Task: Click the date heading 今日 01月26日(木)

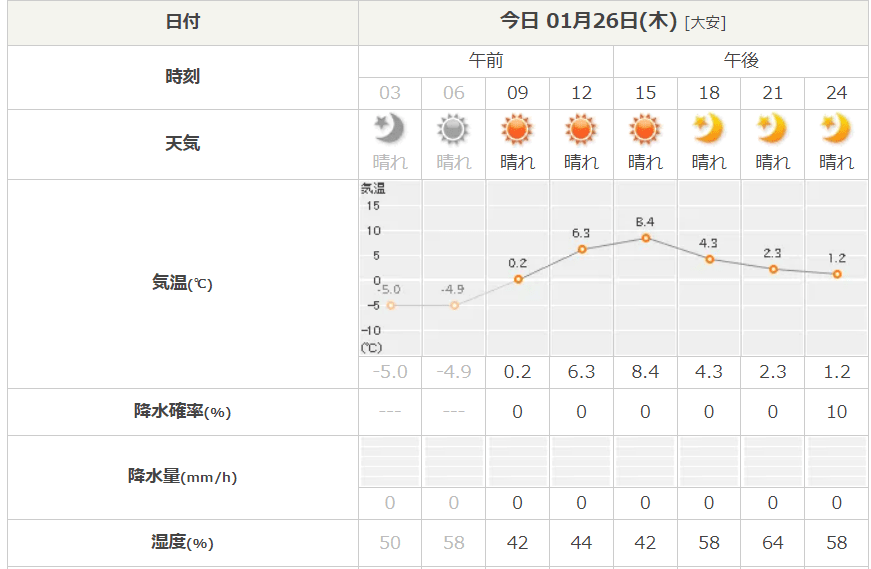Action: point(589,21)
